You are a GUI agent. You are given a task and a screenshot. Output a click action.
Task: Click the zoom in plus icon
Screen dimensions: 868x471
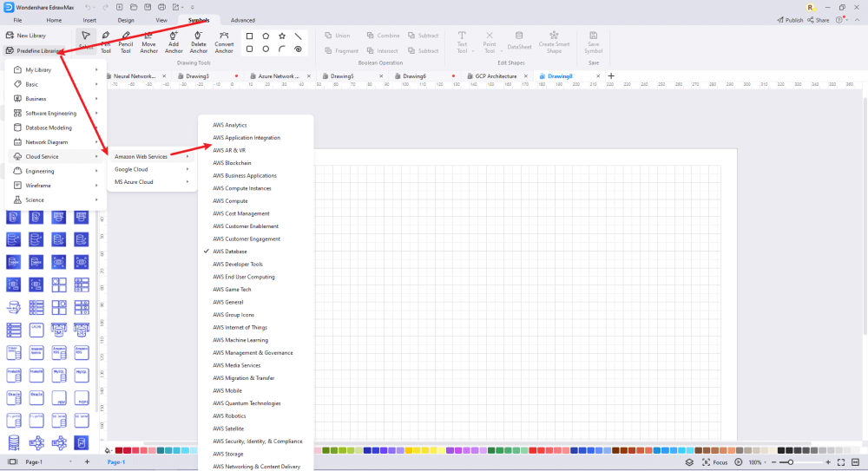coord(828,462)
